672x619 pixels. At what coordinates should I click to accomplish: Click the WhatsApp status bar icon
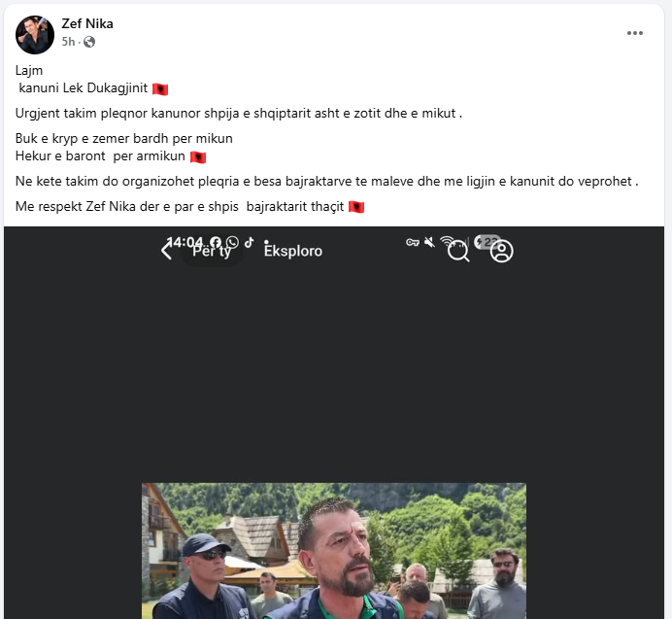tap(232, 242)
